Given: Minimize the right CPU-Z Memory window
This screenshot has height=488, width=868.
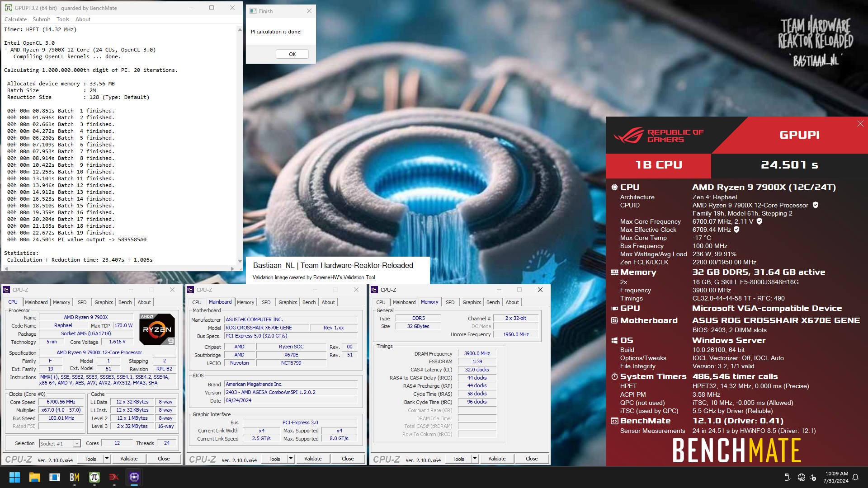Looking at the screenshot, I should (x=499, y=290).
